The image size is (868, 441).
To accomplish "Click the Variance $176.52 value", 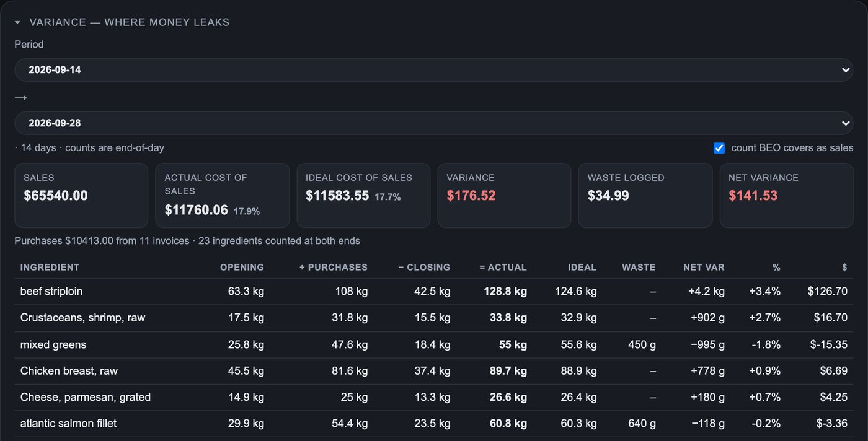I will click(471, 196).
